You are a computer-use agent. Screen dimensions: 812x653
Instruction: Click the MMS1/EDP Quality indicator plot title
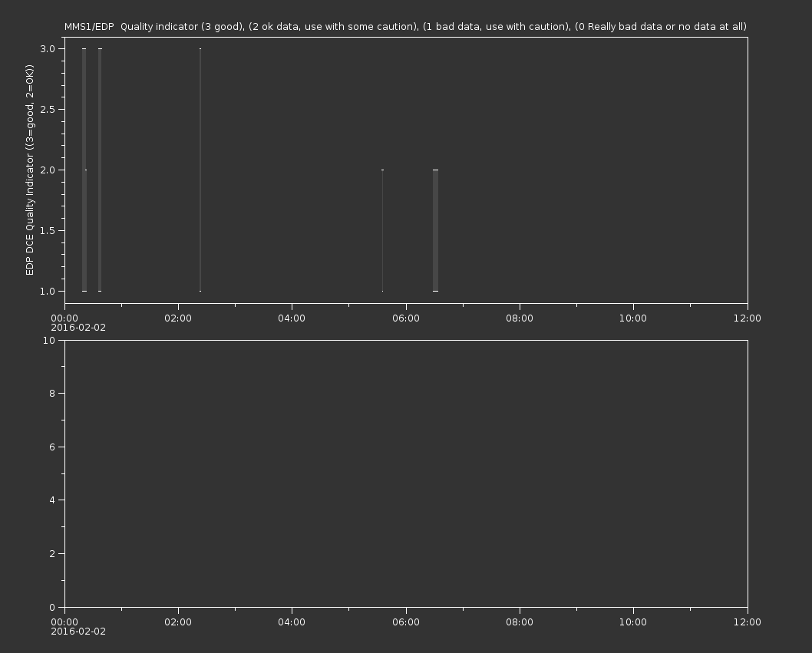[x=405, y=26]
